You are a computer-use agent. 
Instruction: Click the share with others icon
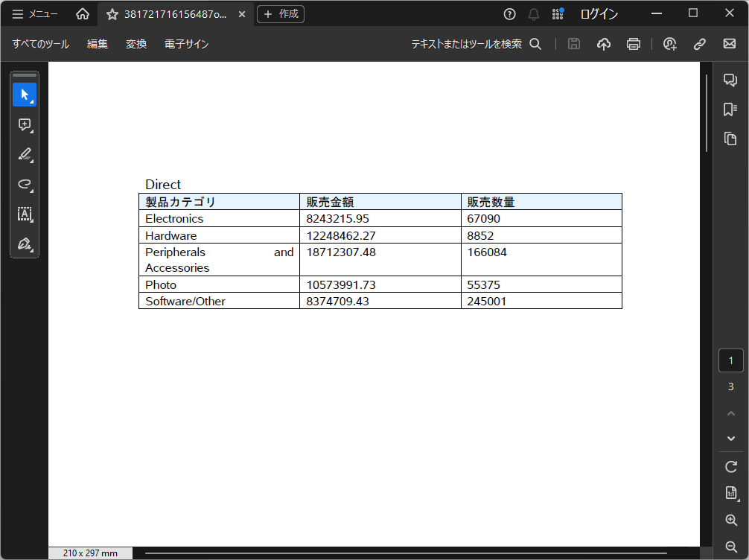669,44
